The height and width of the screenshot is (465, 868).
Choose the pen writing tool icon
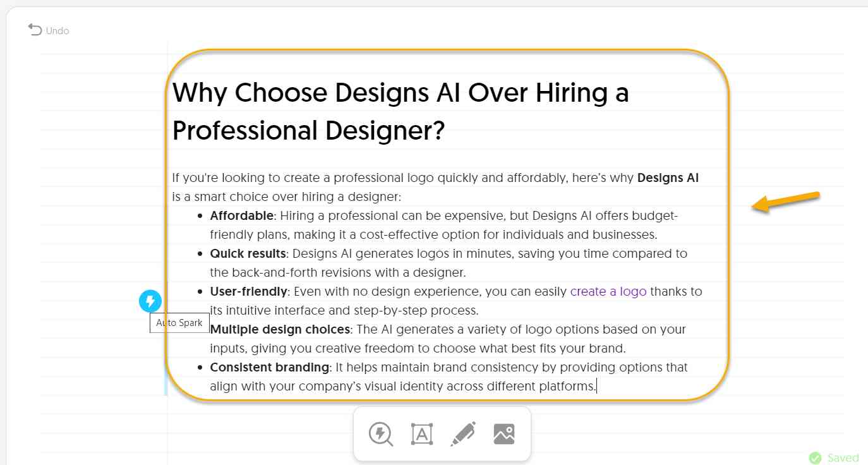click(x=463, y=434)
